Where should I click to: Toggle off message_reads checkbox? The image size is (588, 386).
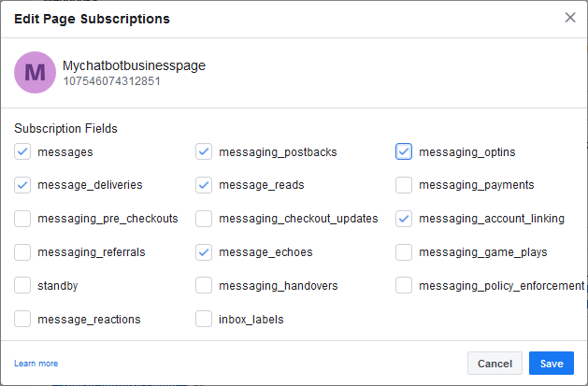(204, 185)
